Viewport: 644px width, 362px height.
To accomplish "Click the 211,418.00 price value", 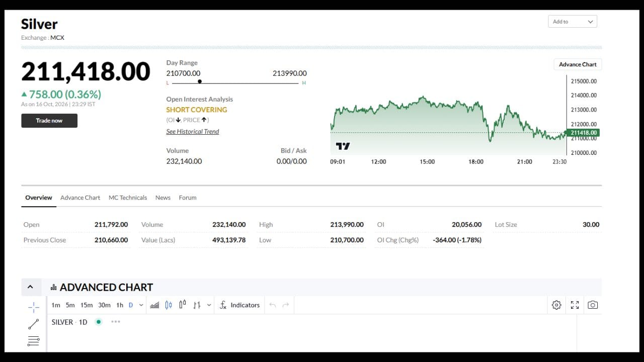I will (x=86, y=71).
